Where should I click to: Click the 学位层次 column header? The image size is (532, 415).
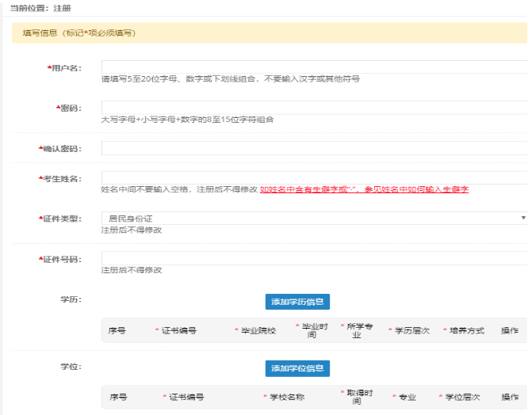click(461, 397)
